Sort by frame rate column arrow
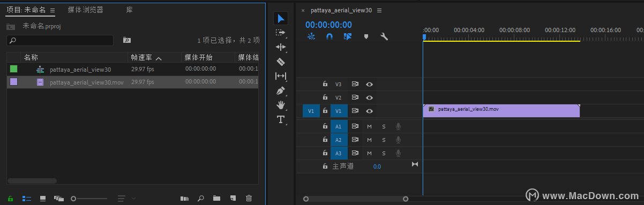Viewport: 644px width, 205px height. (159, 58)
